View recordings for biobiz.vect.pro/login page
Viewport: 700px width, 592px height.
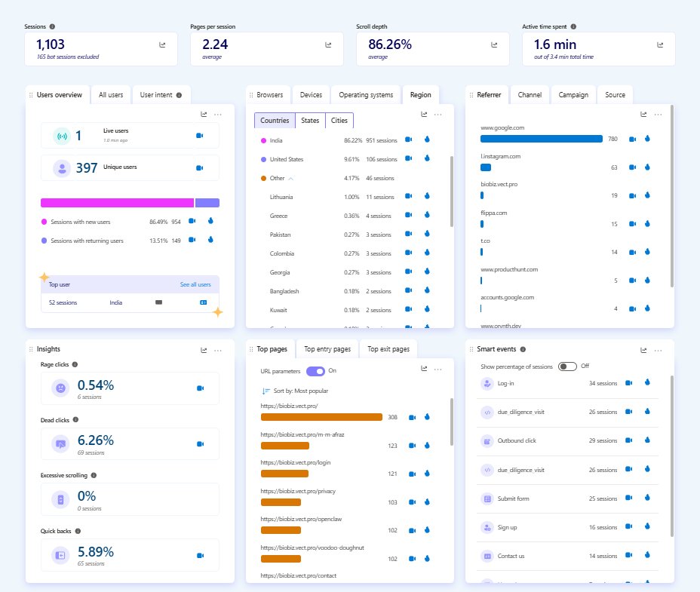click(412, 474)
